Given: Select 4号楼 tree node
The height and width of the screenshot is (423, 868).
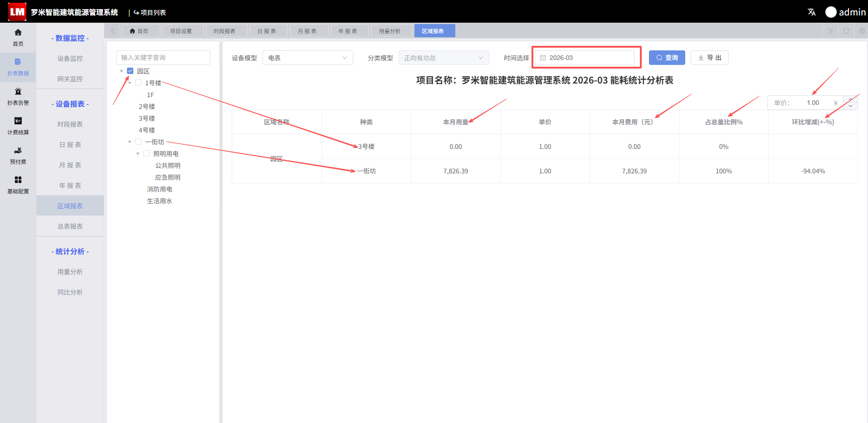Looking at the screenshot, I should pos(147,130).
